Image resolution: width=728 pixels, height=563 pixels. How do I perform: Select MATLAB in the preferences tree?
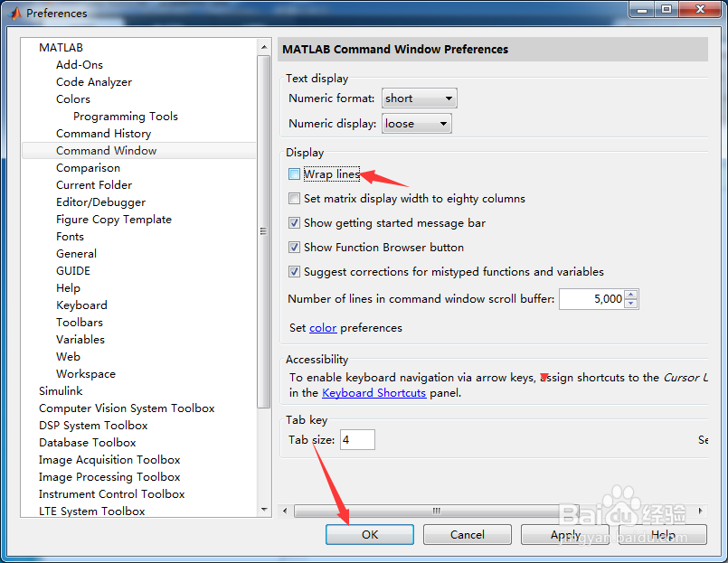(61, 48)
